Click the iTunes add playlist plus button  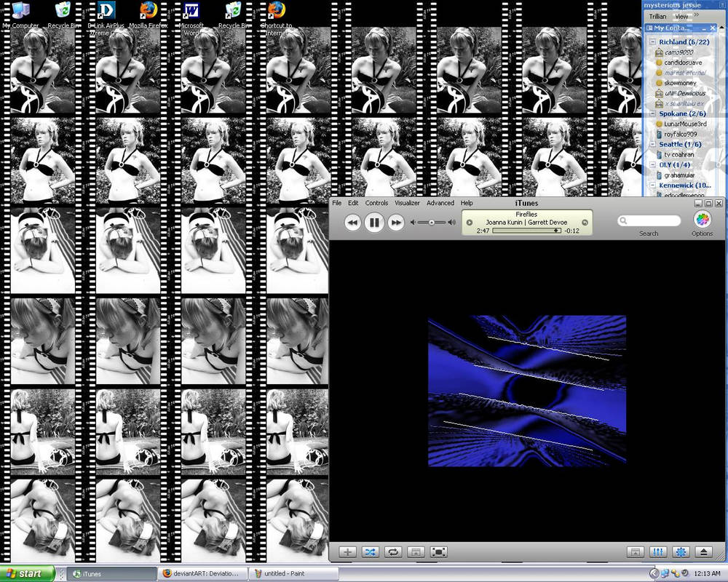(347, 552)
